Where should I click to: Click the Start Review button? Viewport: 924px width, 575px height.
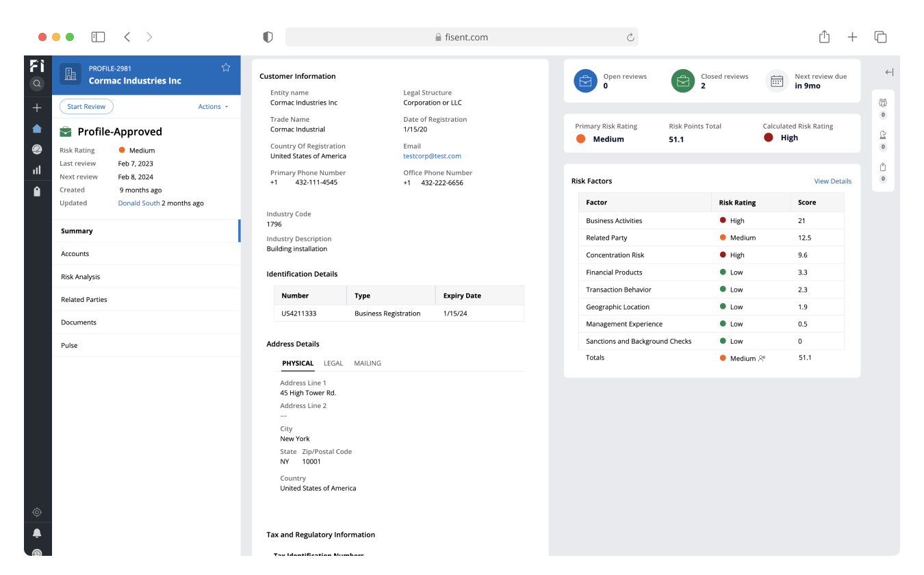point(86,107)
